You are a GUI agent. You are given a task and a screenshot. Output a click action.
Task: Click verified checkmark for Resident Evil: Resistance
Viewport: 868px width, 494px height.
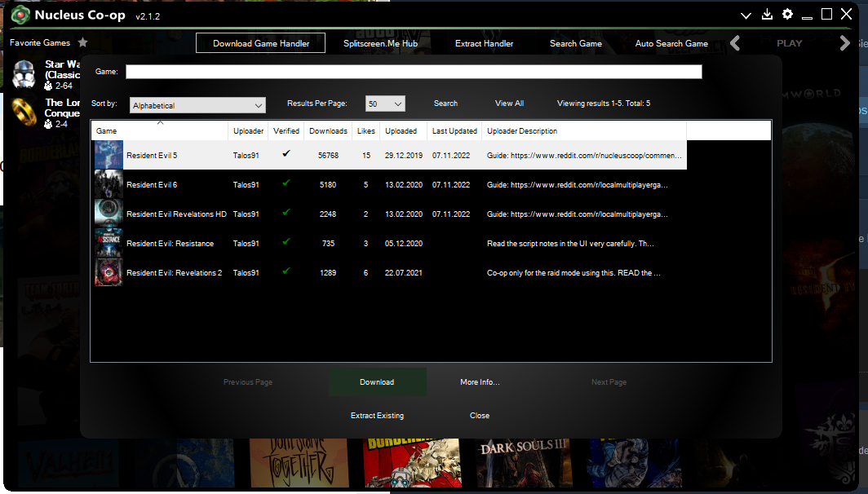point(286,242)
